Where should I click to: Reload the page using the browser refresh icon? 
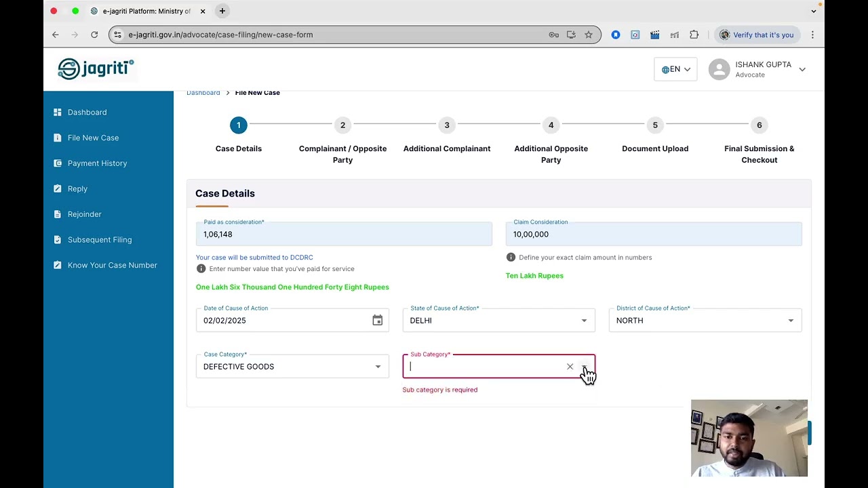click(94, 35)
